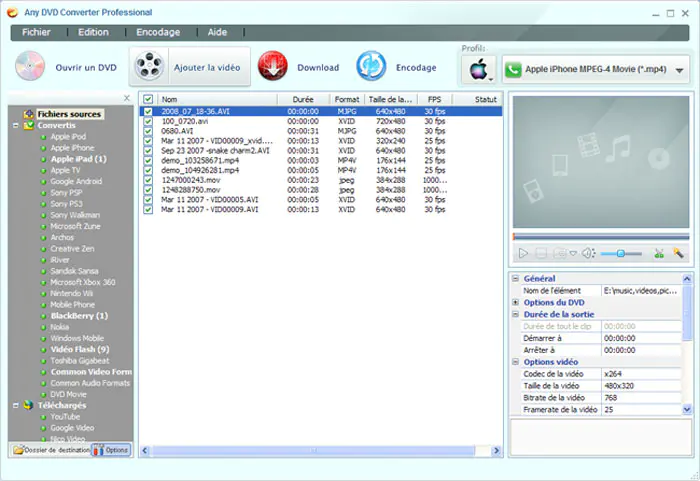Click the horizontal scrollbar under the file list
This screenshot has width=700, height=481.
pos(312,451)
